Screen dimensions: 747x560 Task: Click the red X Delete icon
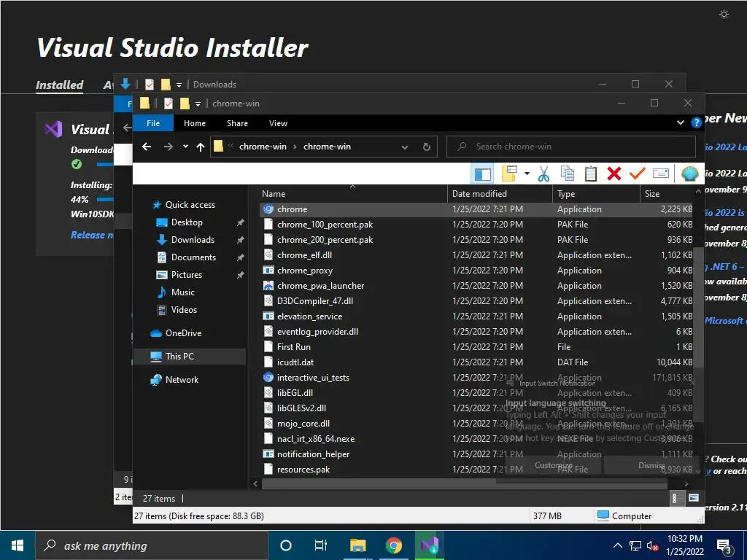pos(614,174)
